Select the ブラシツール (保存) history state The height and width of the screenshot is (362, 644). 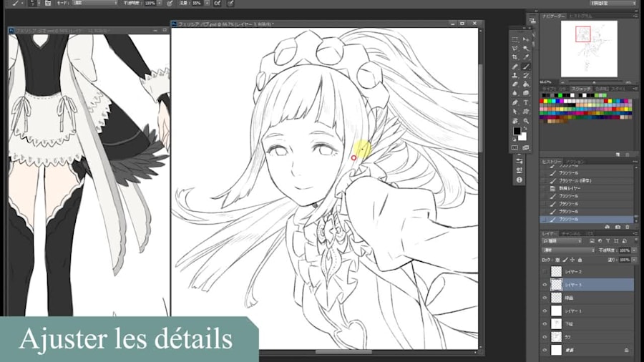click(586, 180)
